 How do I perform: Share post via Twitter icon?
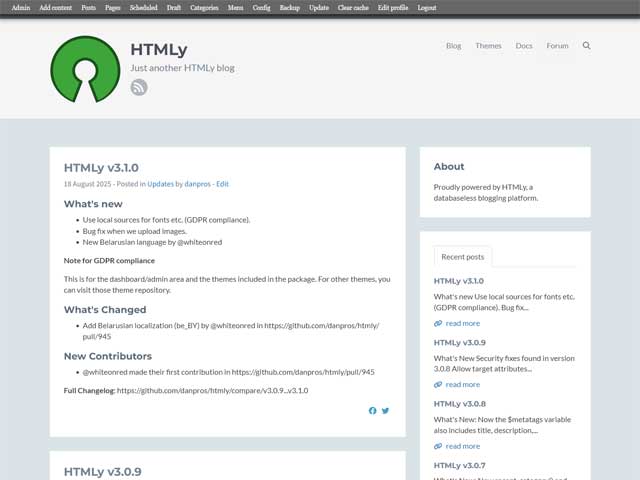pos(386,410)
